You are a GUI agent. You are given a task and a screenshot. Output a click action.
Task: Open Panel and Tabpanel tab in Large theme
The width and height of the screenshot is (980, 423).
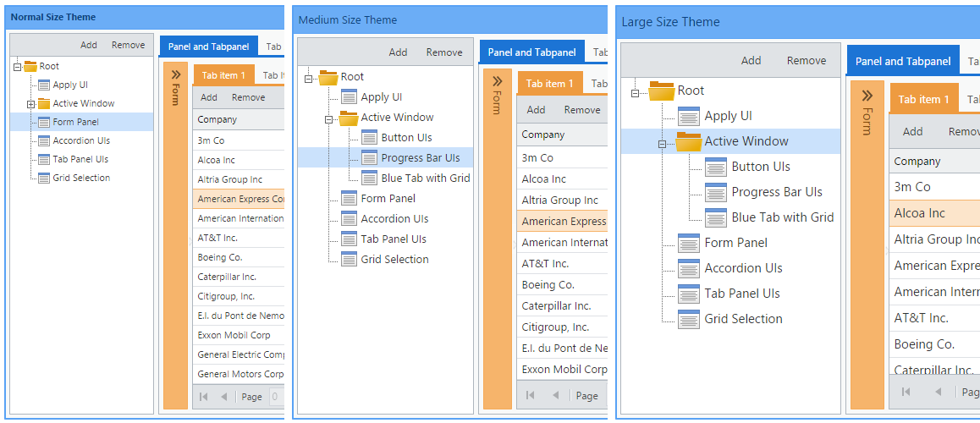903,61
